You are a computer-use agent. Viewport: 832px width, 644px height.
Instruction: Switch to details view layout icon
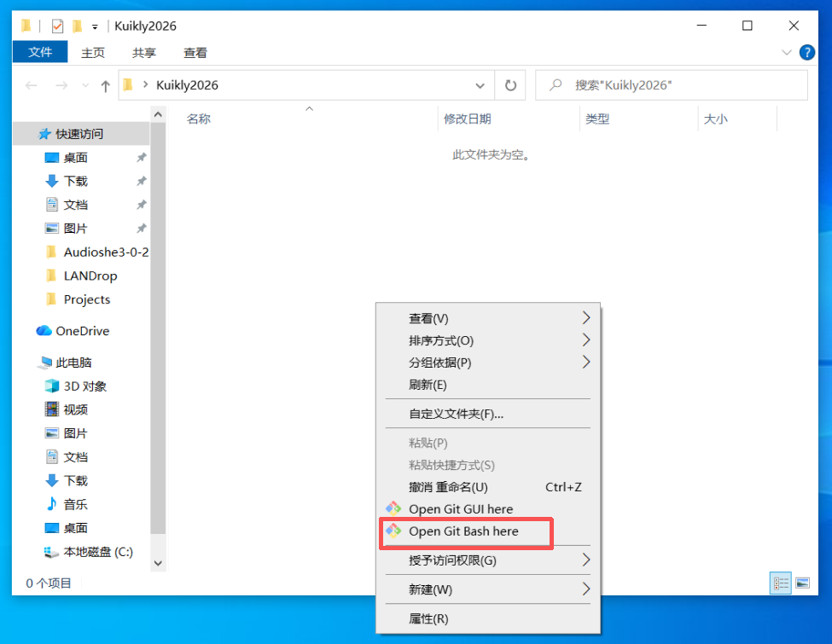point(781,583)
